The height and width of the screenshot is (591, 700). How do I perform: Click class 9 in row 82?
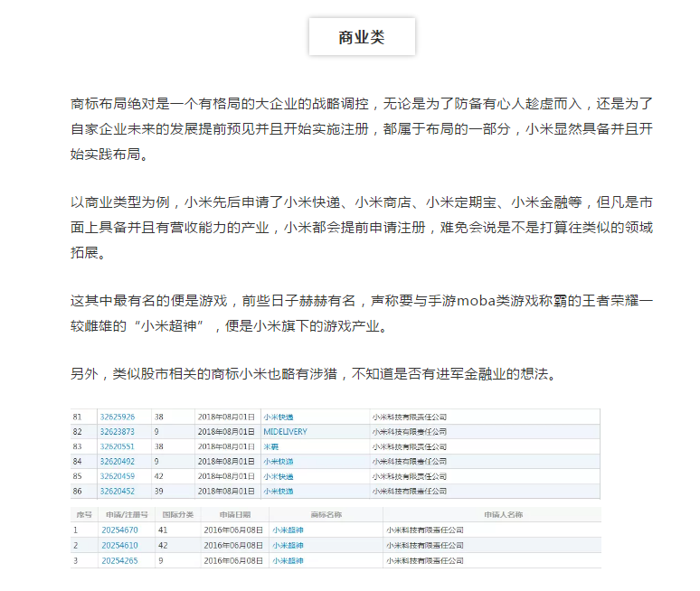click(x=156, y=432)
